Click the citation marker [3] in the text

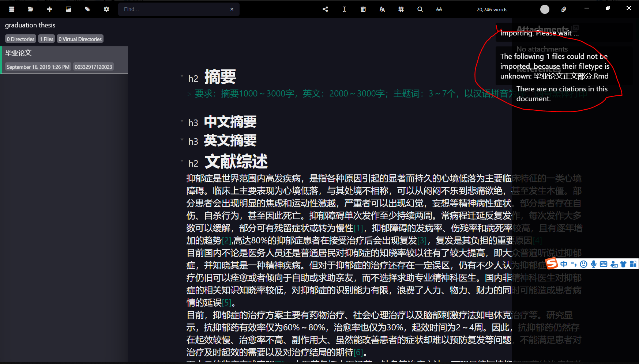[422, 240]
